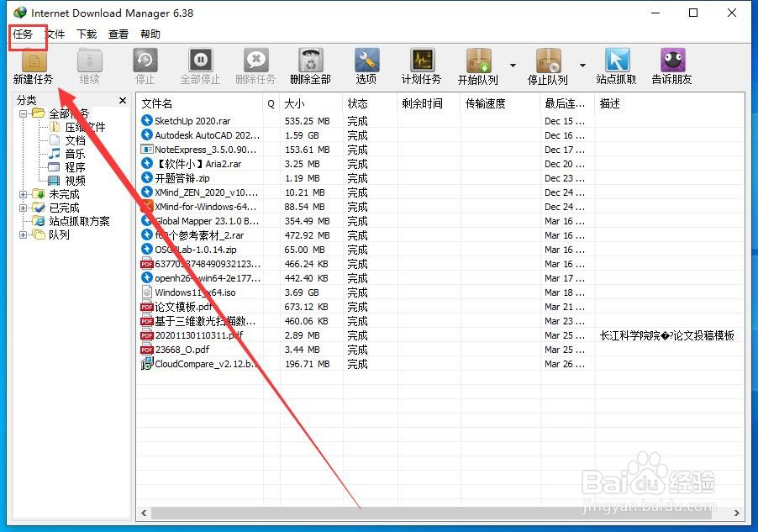Open the 计划任务 scheduler icon
This screenshot has height=532, width=758.
click(x=422, y=61)
